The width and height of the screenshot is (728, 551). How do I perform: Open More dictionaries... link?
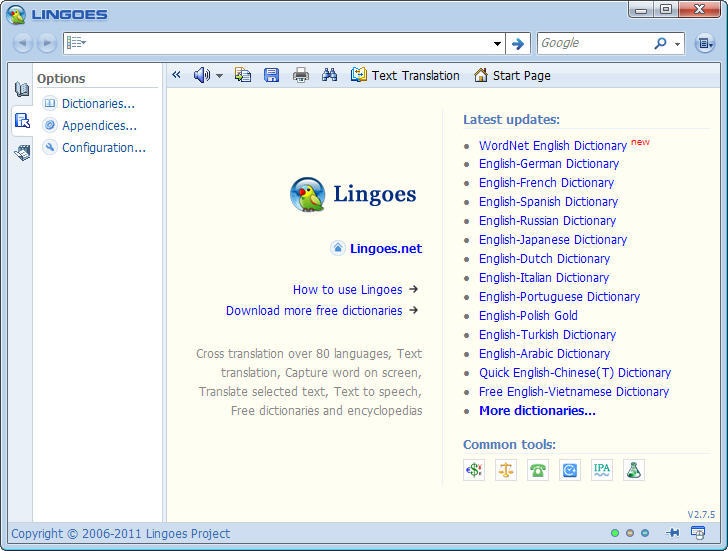pos(537,411)
